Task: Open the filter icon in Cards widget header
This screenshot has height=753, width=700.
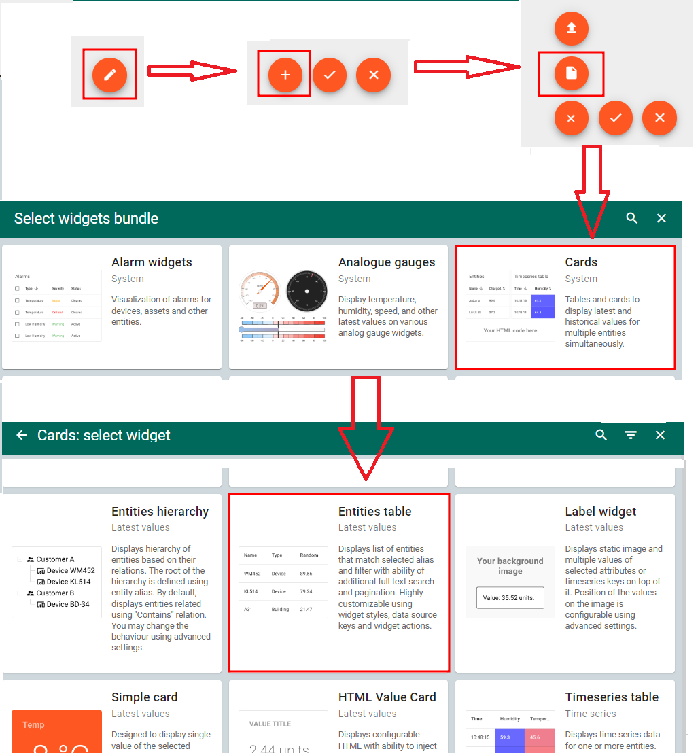Action: pos(630,435)
